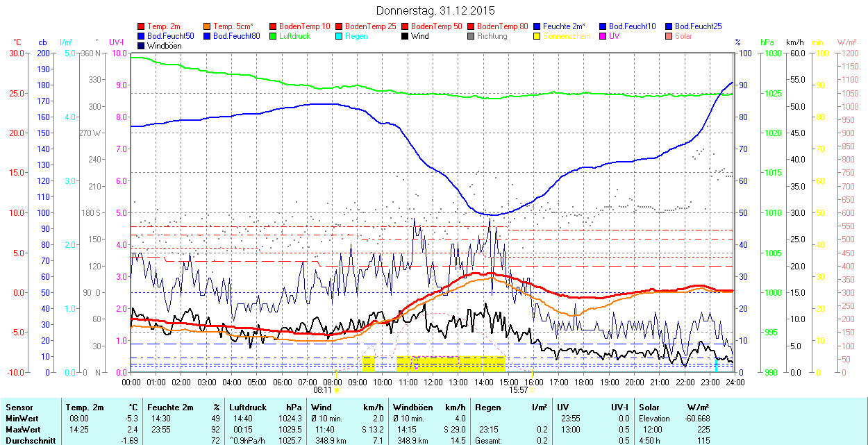Click the 08:11 sunrise marker on time axis

(334, 390)
